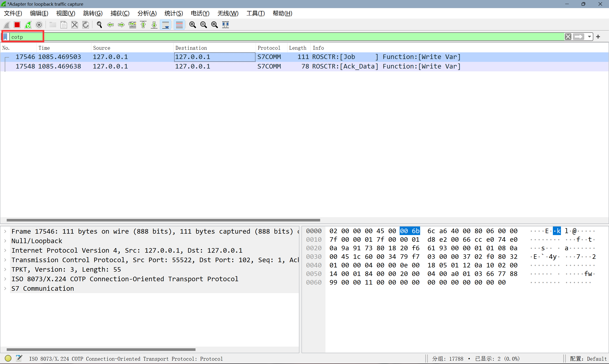
Task: Open the recent filter history dropdown
Action: click(x=589, y=37)
